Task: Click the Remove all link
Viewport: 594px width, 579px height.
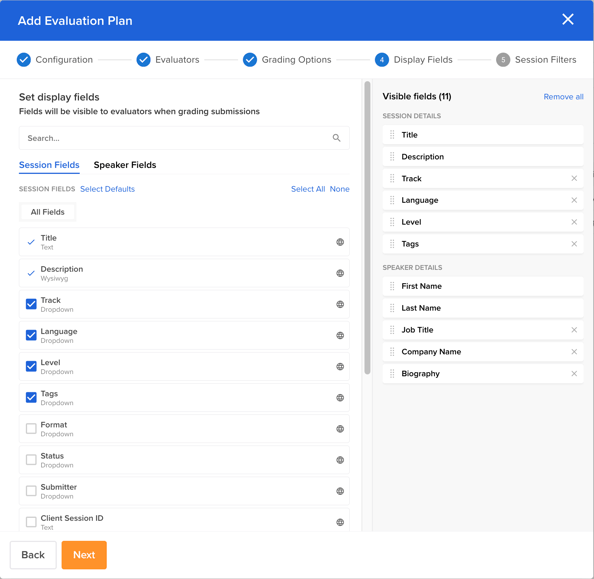Action: [563, 97]
